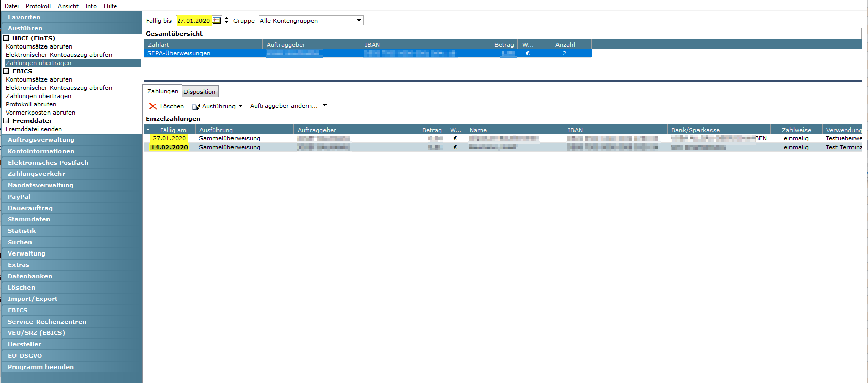Switch to the Disposition tab
The height and width of the screenshot is (383, 868).
pos(199,92)
